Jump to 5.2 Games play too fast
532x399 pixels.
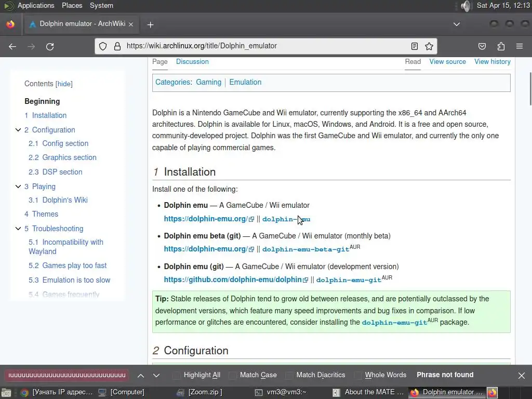[x=68, y=265]
